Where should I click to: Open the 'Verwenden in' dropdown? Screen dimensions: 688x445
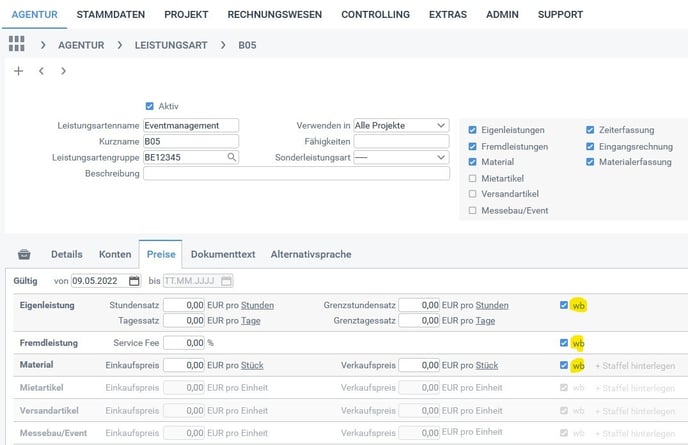point(400,125)
